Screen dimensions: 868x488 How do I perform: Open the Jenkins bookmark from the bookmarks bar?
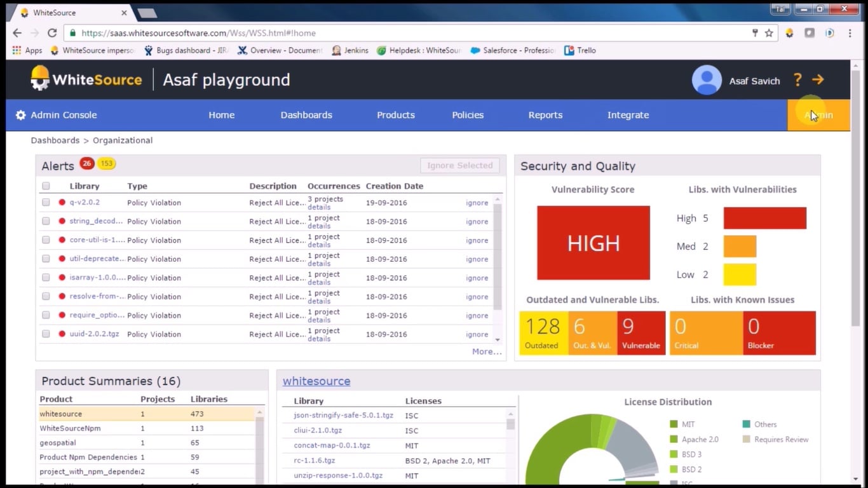click(349, 50)
